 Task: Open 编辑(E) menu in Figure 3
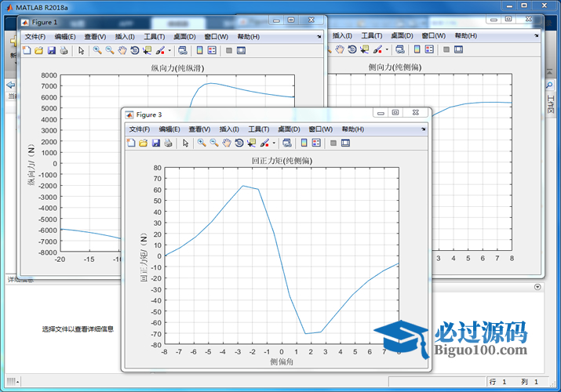point(169,129)
